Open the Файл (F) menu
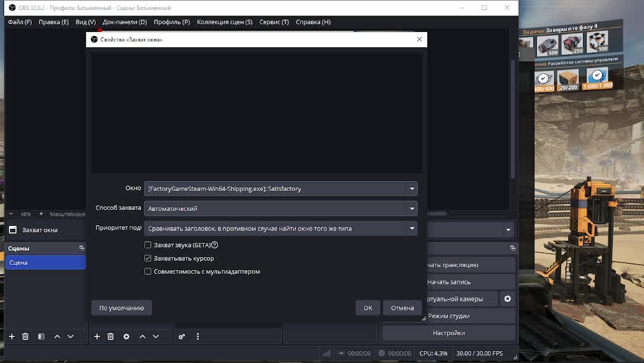 click(20, 22)
